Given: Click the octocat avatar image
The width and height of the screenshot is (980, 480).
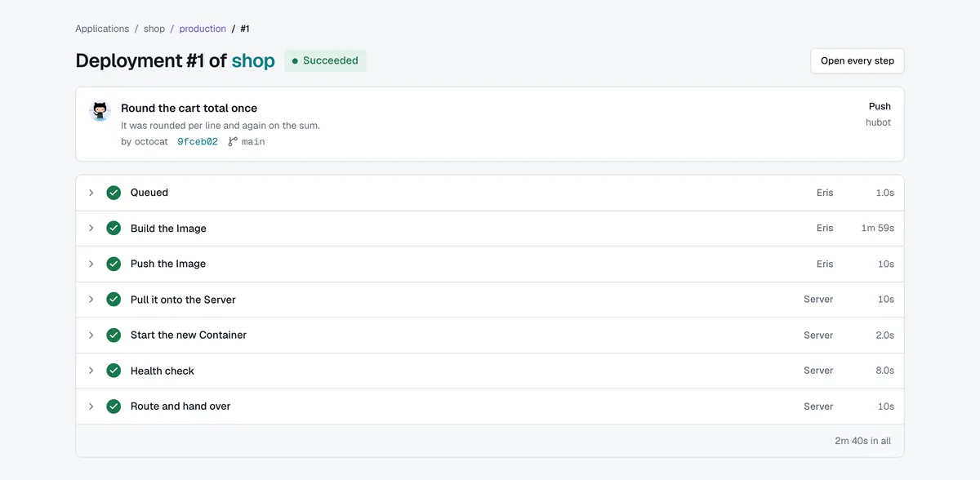Looking at the screenshot, I should pos(100,112).
